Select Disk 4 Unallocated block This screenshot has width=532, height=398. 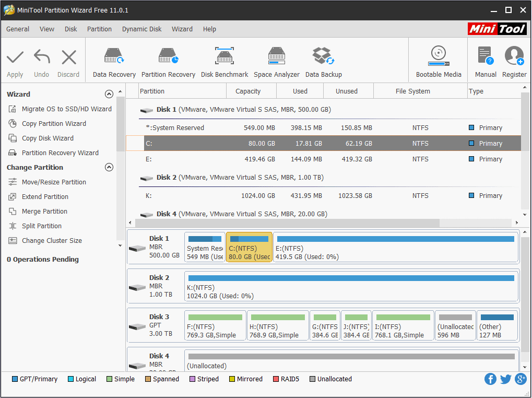351,360
